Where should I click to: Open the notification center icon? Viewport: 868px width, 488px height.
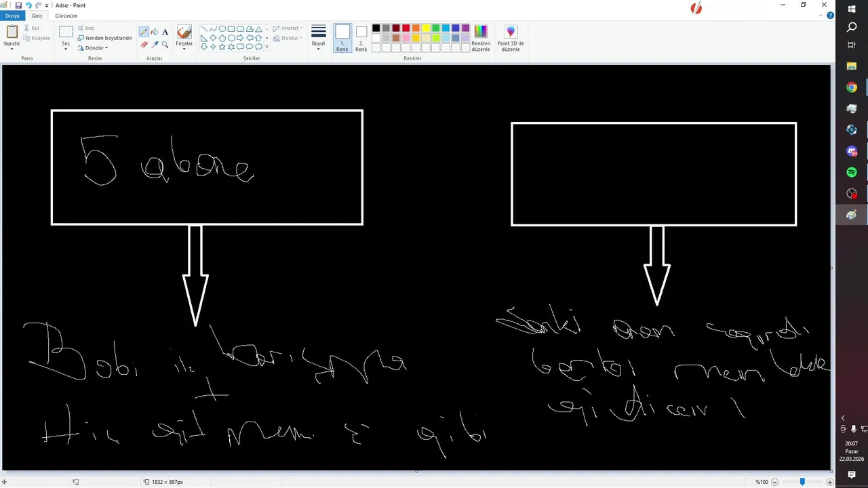tap(852, 475)
